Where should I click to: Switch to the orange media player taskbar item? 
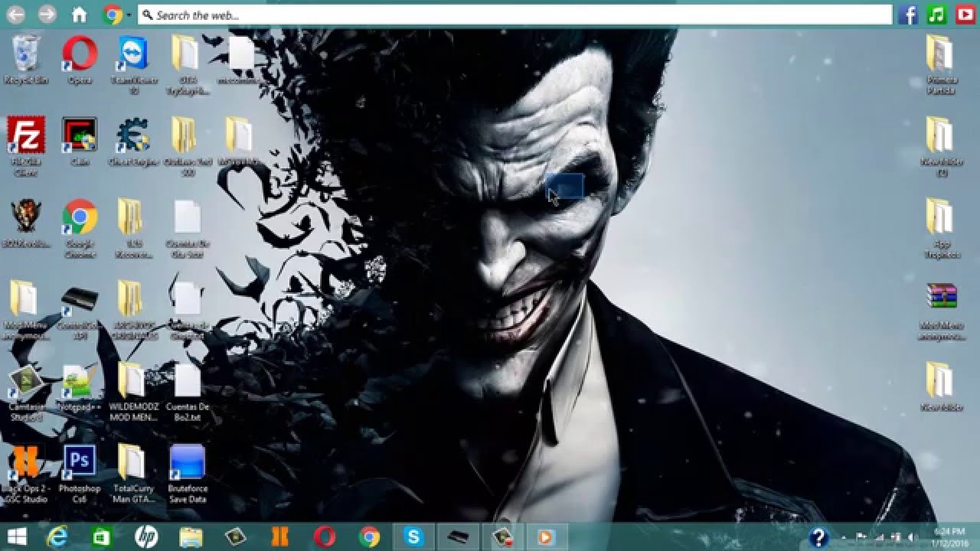546,537
